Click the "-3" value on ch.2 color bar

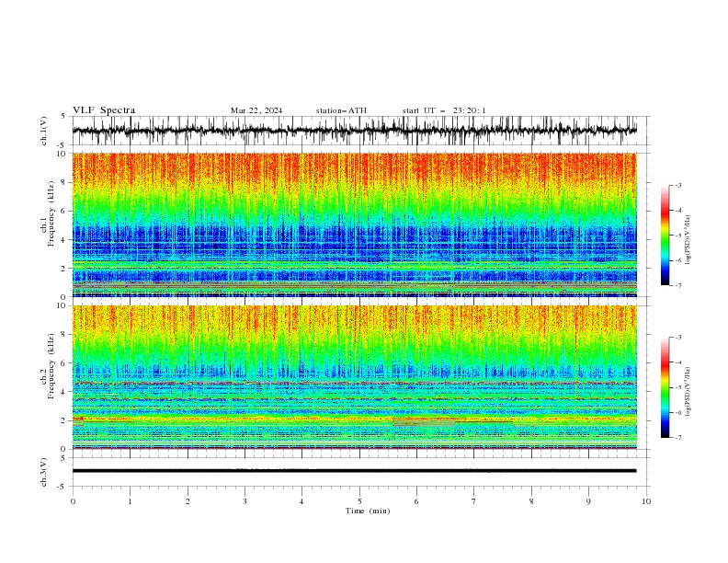(x=678, y=338)
